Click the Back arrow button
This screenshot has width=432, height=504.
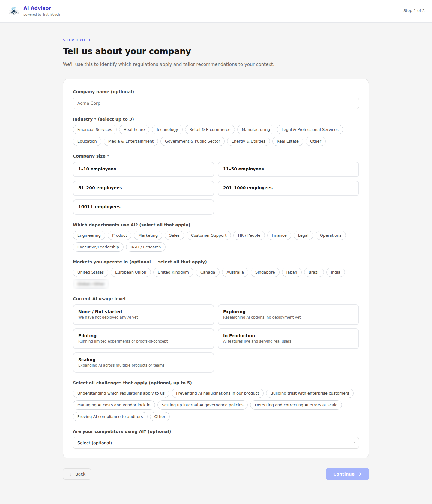[x=77, y=474]
